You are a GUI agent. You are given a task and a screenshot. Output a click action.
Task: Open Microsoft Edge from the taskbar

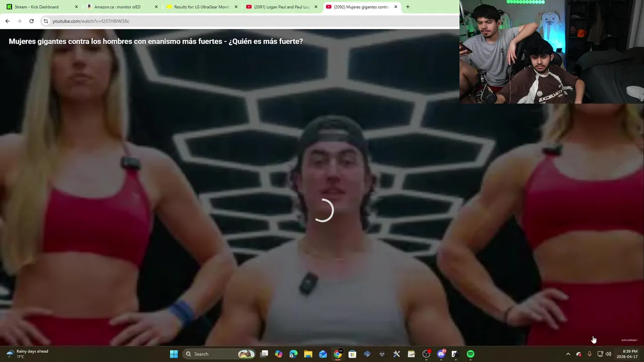tap(293, 354)
